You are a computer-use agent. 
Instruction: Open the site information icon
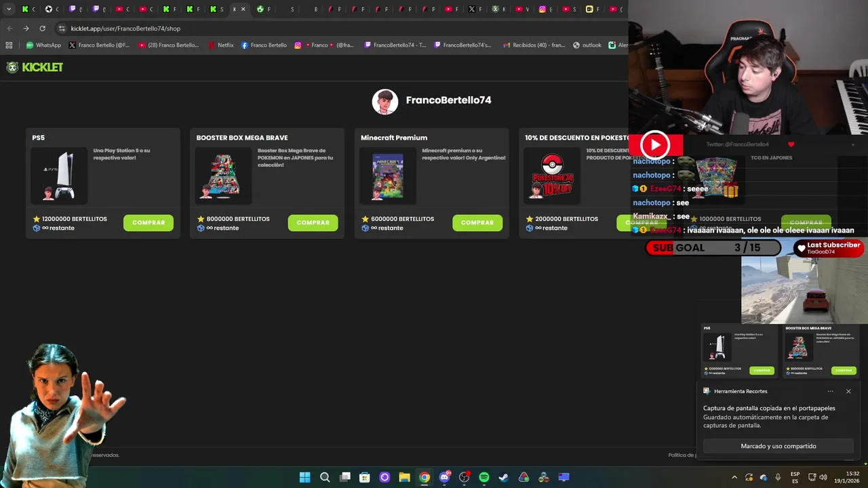(62, 28)
